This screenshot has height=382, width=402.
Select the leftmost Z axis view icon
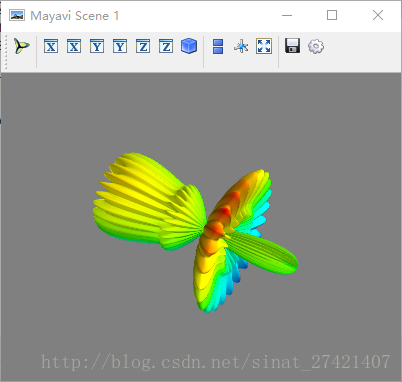click(x=143, y=46)
